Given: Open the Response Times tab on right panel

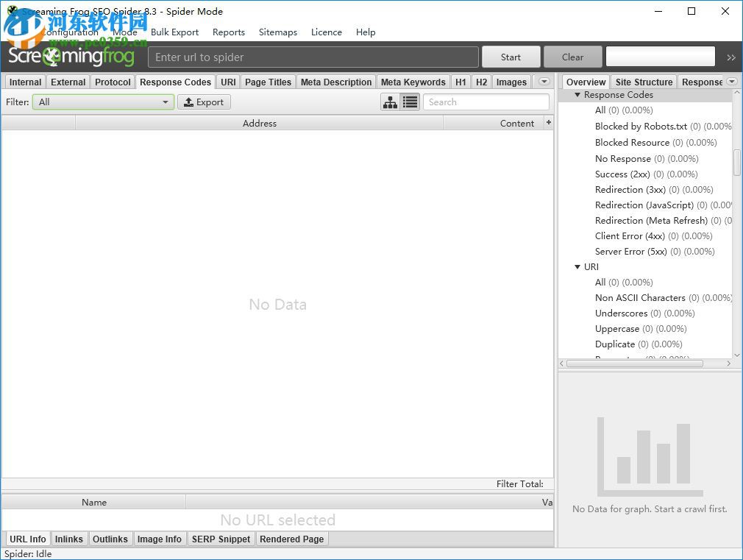Looking at the screenshot, I should pos(703,82).
